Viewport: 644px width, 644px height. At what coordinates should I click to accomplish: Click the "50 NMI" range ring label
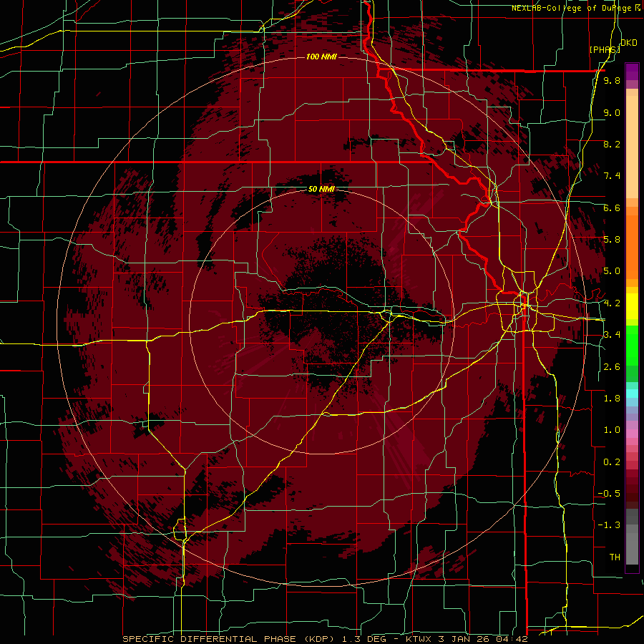click(321, 189)
